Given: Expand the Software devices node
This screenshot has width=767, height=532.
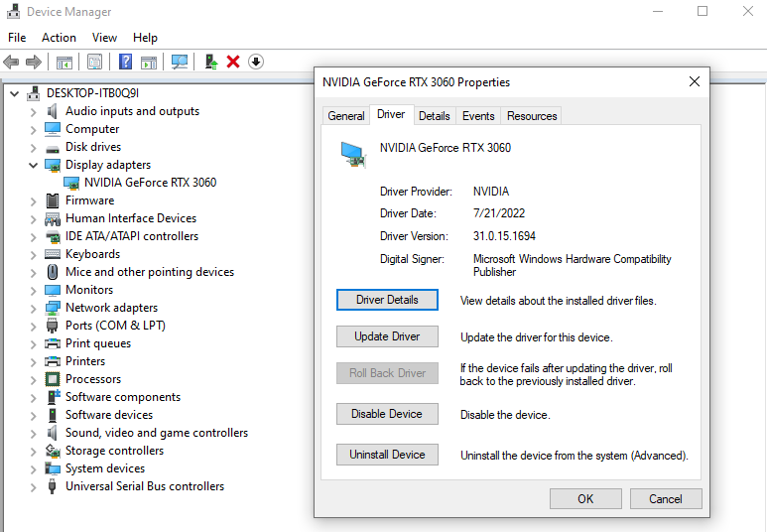Looking at the screenshot, I should [x=33, y=416].
